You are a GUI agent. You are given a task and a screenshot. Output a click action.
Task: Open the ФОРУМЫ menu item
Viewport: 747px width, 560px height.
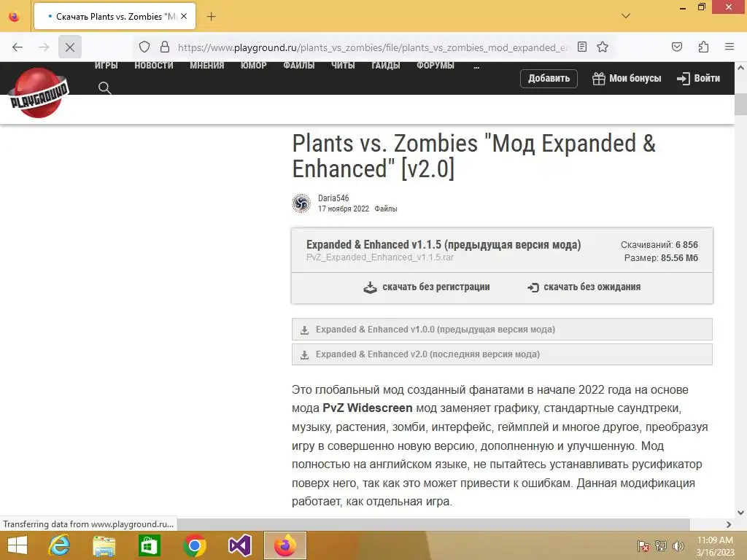coord(435,66)
